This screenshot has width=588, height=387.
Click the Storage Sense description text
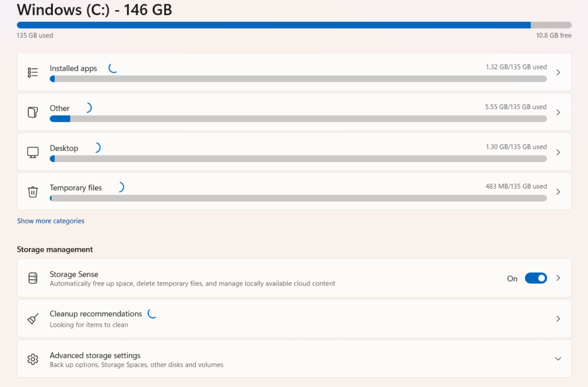(192, 284)
